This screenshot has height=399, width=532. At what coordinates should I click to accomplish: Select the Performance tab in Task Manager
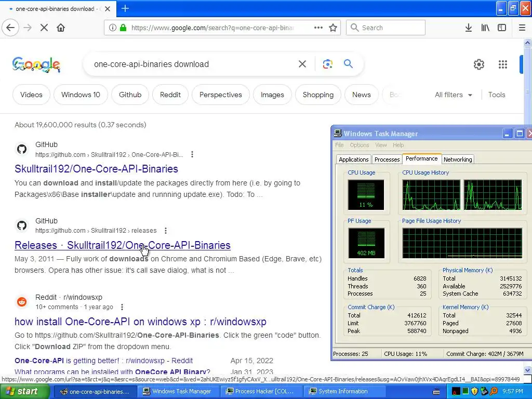click(x=422, y=159)
